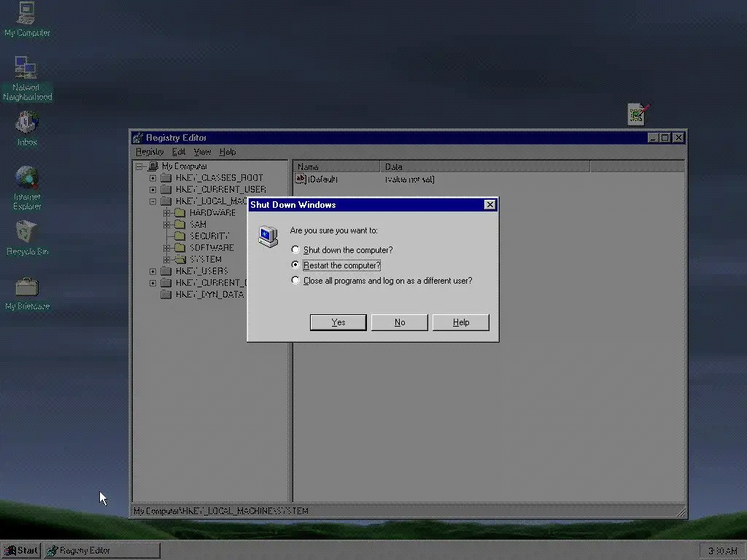Click the Name column header
Viewport: 747px width, 560px height.
coord(337,167)
